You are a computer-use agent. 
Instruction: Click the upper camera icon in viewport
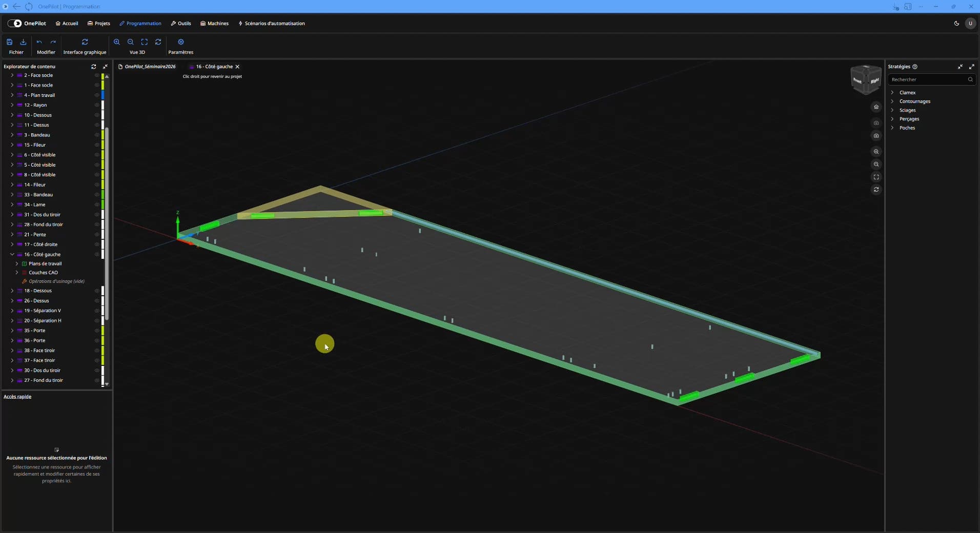(876, 123)
